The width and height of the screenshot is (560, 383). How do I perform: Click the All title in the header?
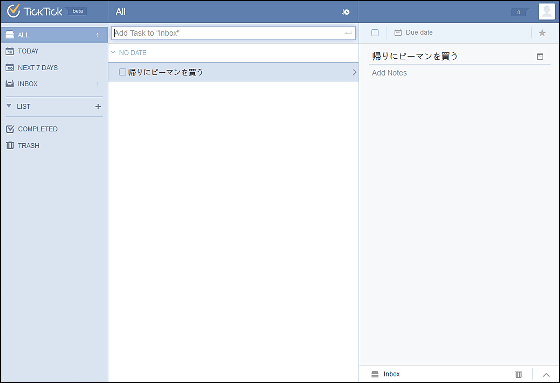[x=121, y=12]
